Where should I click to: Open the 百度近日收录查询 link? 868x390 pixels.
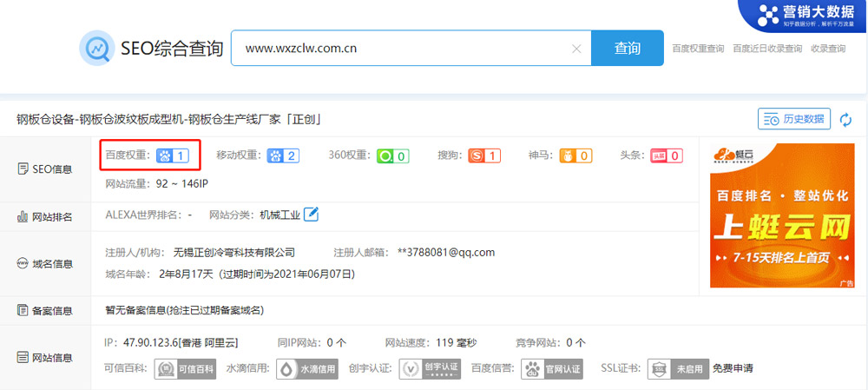(x=767, y=50)
